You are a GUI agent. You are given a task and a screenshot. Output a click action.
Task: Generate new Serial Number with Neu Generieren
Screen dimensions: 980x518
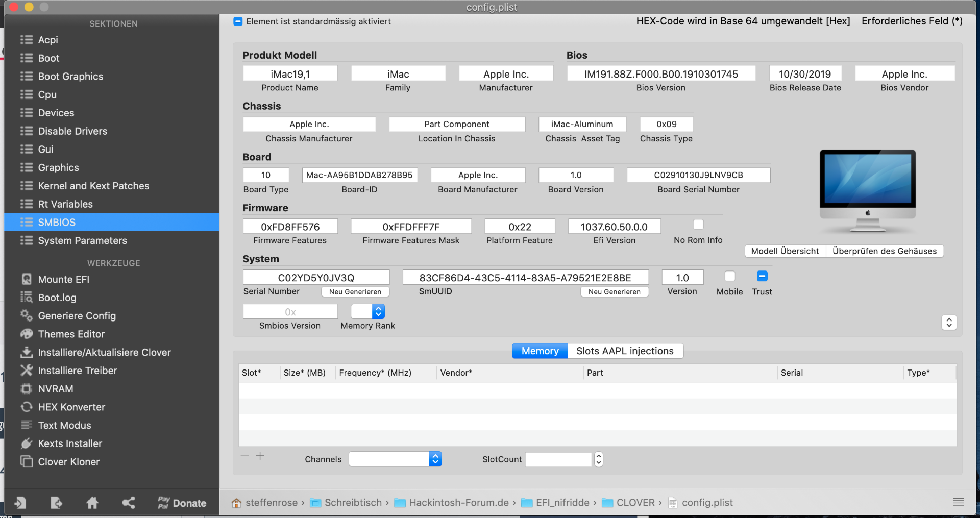355,292
